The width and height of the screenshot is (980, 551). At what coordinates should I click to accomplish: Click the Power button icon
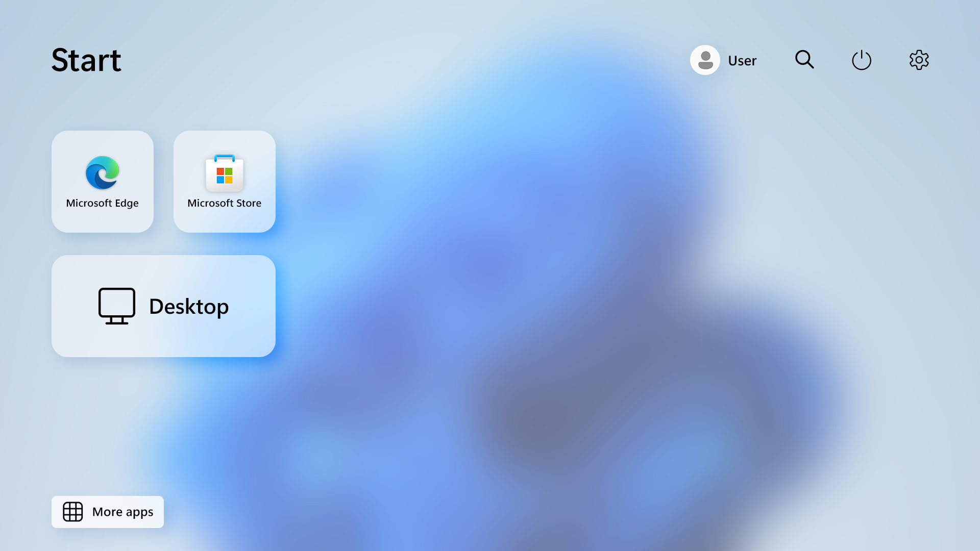tap(862, 60)
